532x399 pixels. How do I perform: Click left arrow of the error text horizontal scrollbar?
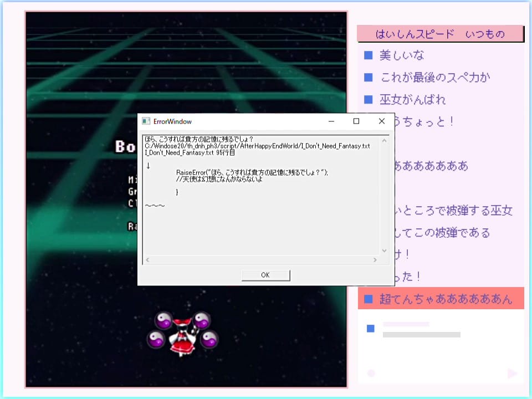(147, 259)
